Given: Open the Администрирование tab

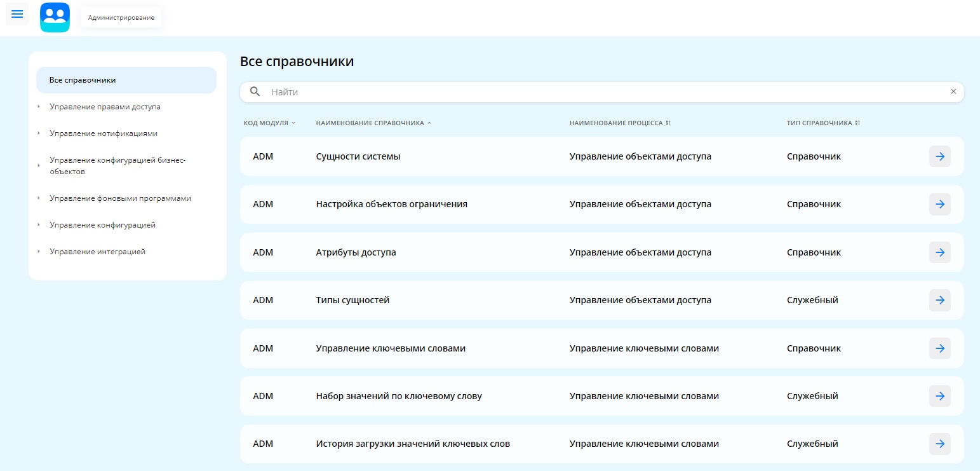Looking at the screenshot, I should (121, 18).
